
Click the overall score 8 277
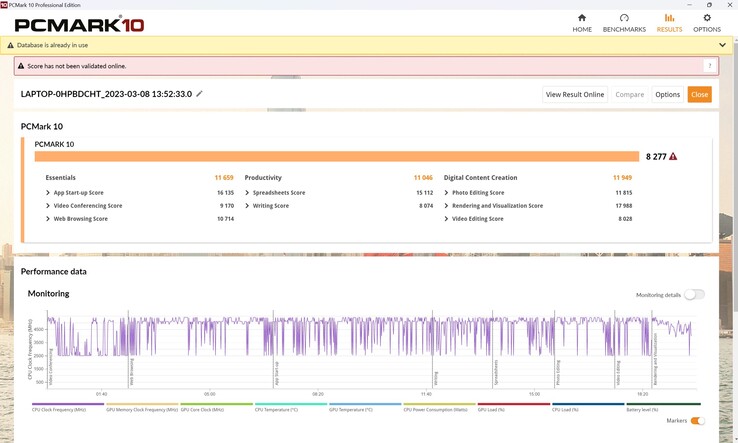pos(656,156)
